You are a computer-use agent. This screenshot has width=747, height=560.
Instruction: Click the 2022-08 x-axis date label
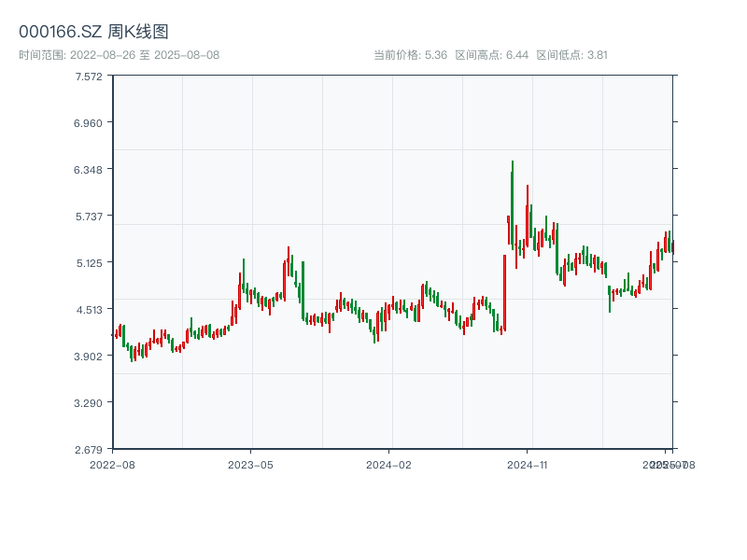click(x=112, y=464)
